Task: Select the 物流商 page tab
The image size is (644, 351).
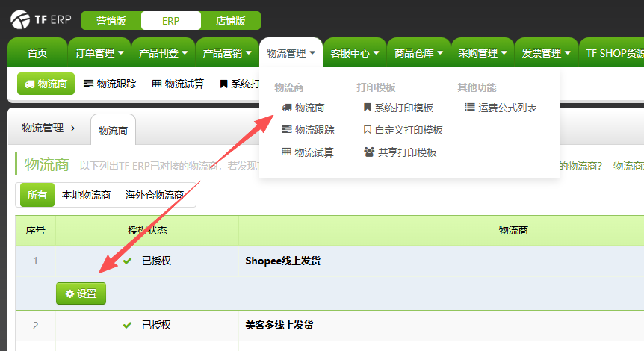Action: [113, 131]
